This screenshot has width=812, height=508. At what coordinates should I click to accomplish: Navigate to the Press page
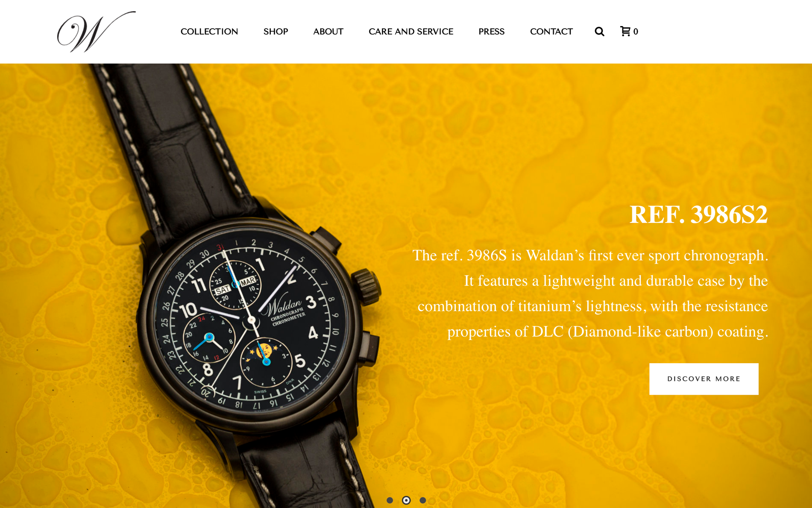(491, 32)
